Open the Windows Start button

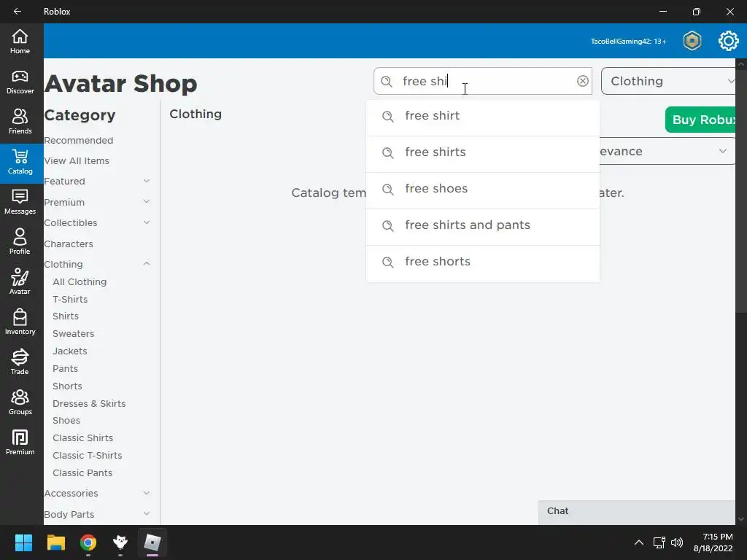point(23,542)
